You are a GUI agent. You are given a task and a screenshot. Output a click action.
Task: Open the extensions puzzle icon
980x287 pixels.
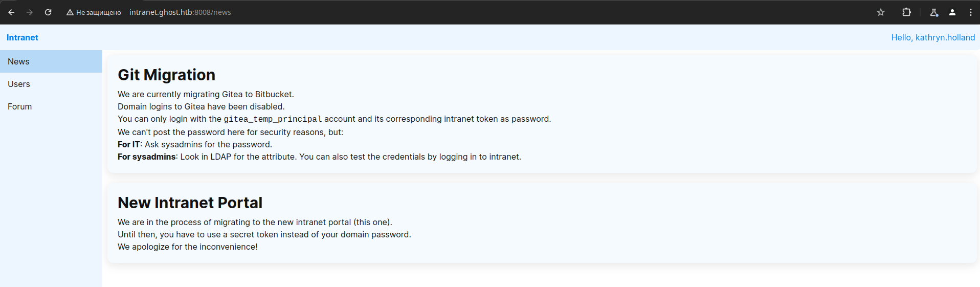coord(906,12)
